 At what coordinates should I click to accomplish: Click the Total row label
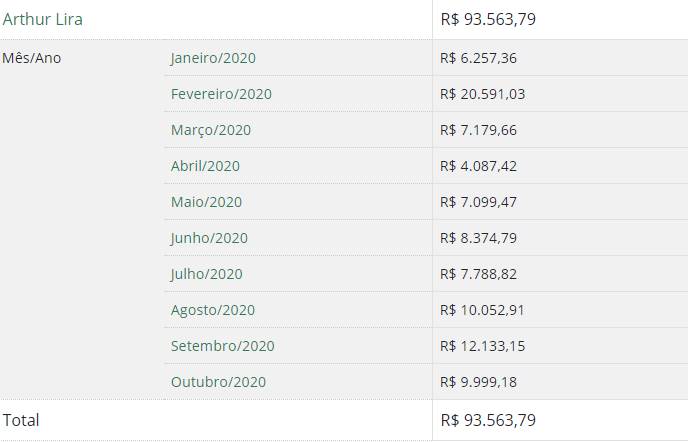point(21,420)
